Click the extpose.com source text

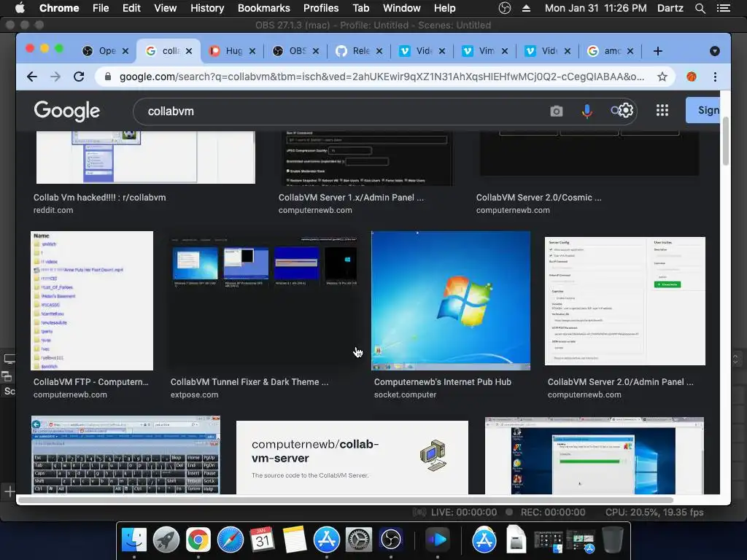[x=194, y=394]
